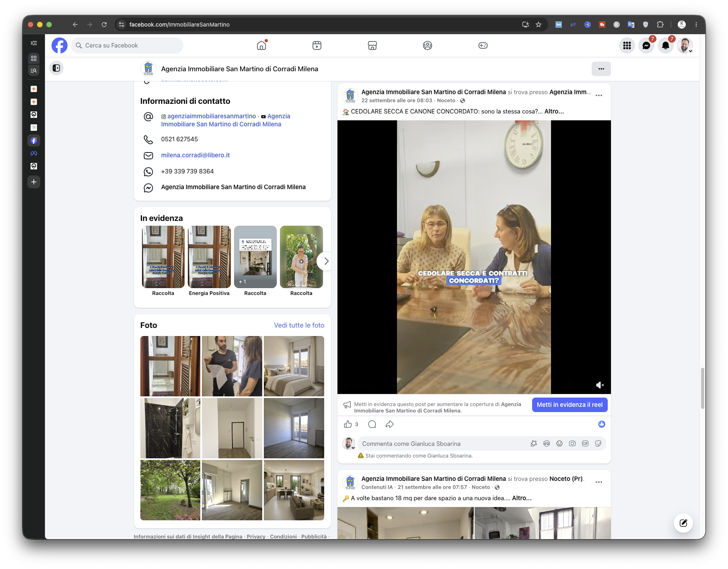Click Metti in evidenza il reel button
This screenshot has height=569, width=728.
[570, 405]
